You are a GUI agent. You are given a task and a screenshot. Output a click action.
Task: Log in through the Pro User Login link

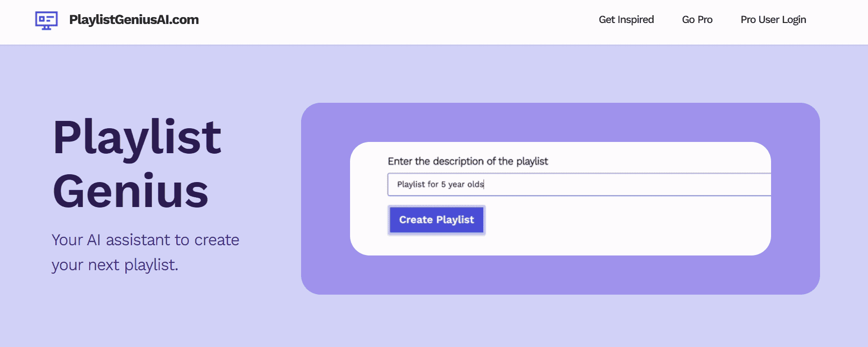(x=773, y=20)
